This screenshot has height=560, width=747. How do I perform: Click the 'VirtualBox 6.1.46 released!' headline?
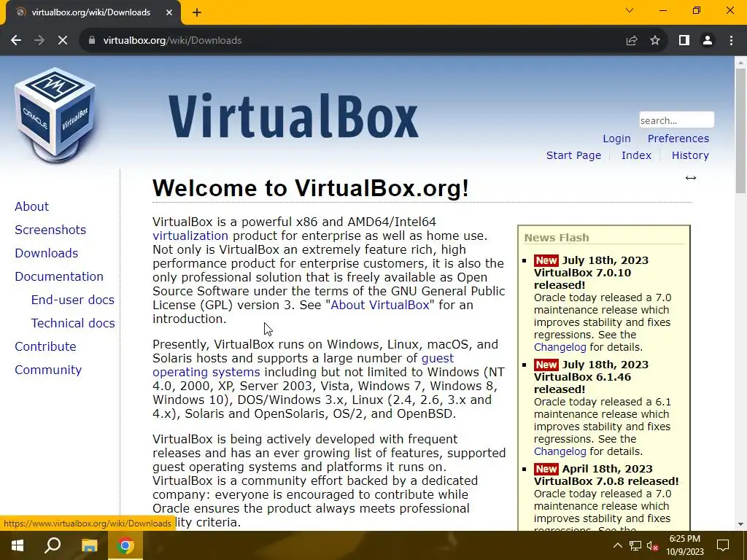click(582, 384)
